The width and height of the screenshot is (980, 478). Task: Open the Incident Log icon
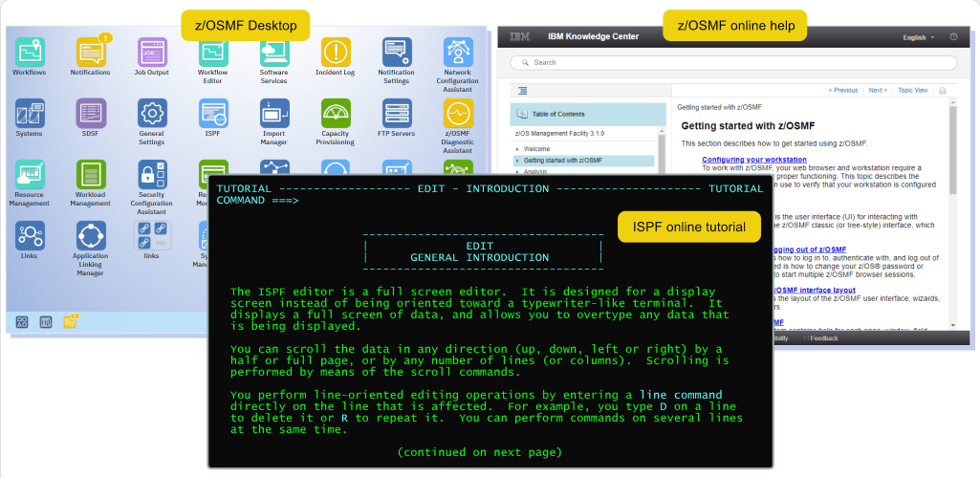[x=336, y=52]
